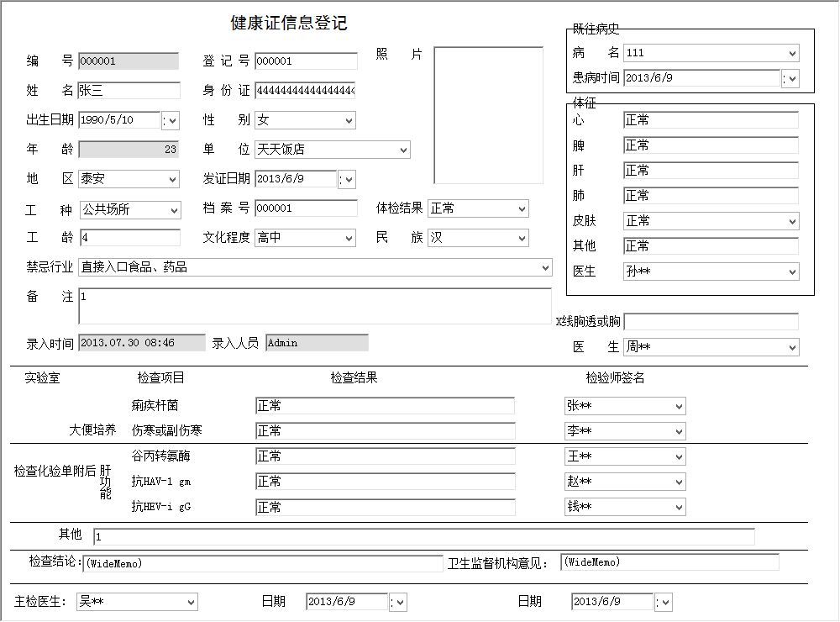This screenshot has width=840, height=622.
Task: Click the 肝 field in 体征
Action: tap(711, 171)
